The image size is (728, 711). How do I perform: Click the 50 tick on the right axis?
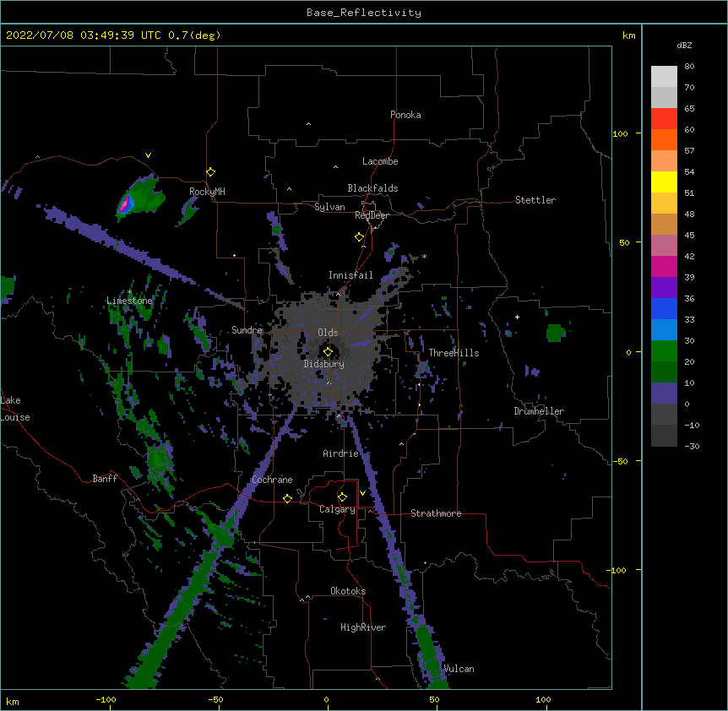[624, 242]
